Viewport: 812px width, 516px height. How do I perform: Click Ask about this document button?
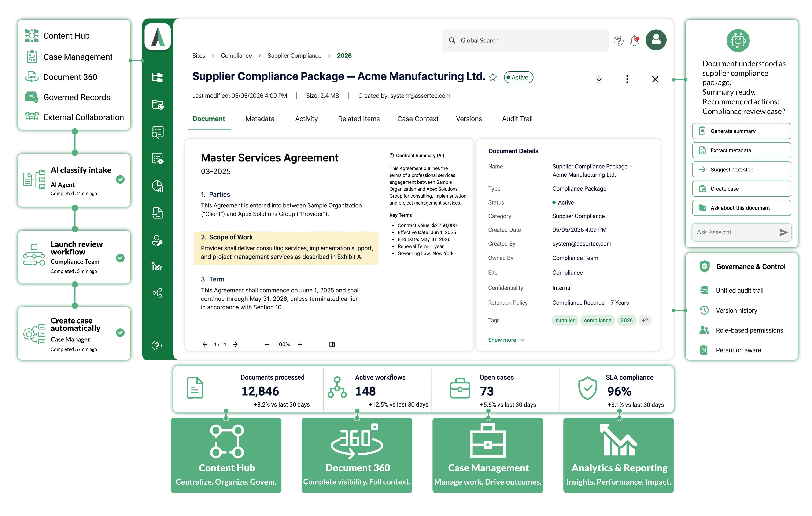tap(742, 208)
